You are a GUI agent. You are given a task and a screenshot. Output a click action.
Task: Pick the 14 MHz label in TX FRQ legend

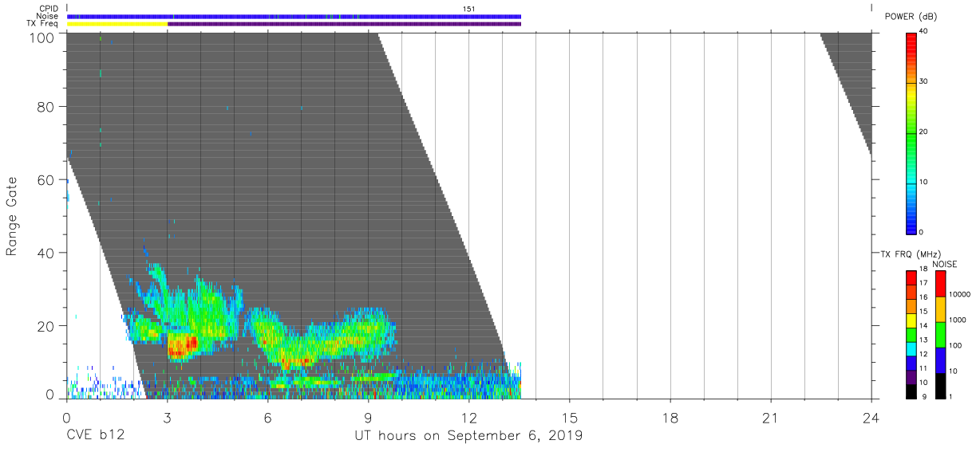[923, 326]
